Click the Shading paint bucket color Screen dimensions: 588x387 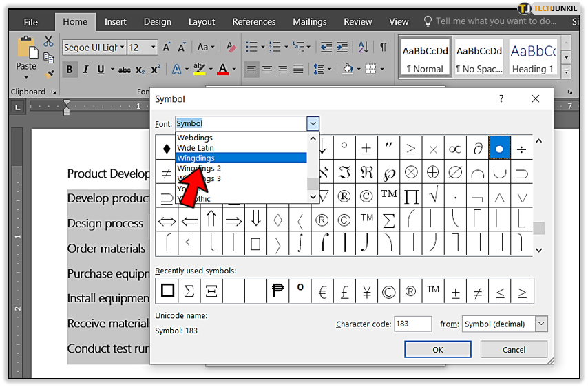(348, 70)
